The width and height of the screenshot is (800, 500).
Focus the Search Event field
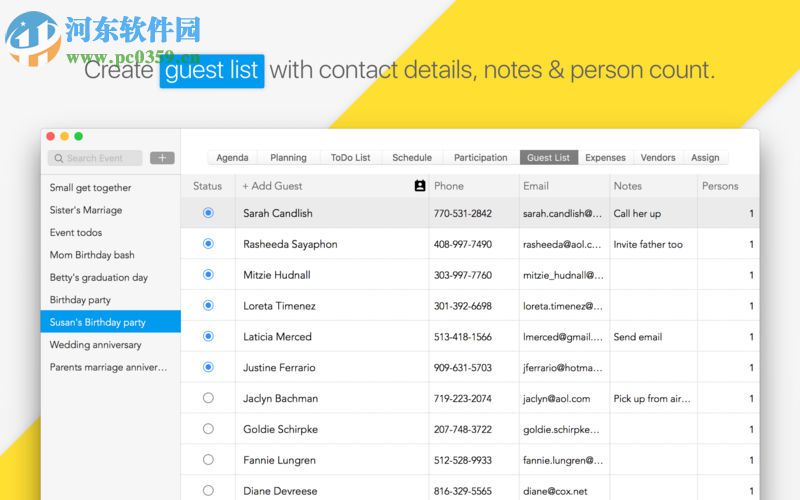(x=95, y=158)
